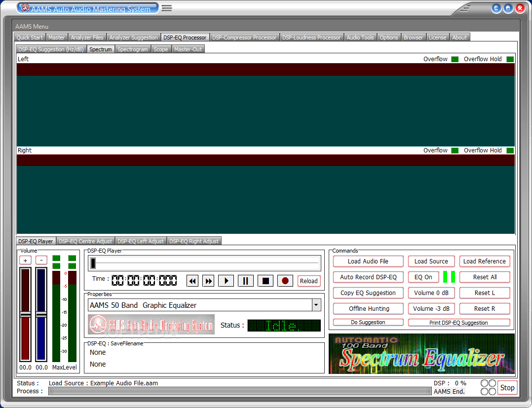The width and height of the screenshot is (532, 408).
Task: Click the Left channel Overflow indicator
Action: coord(455,59)
